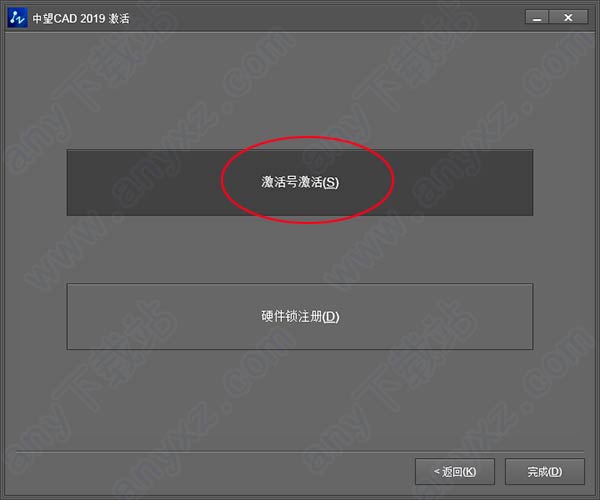Dismiss the dialog using the X icon
600x500 pixels.
point(568,17)
